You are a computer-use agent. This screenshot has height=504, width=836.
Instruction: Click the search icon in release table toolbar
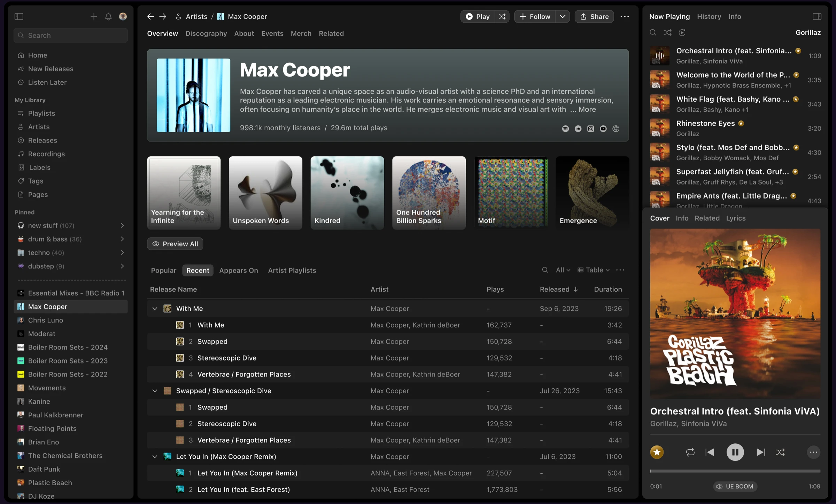[545, 270]
